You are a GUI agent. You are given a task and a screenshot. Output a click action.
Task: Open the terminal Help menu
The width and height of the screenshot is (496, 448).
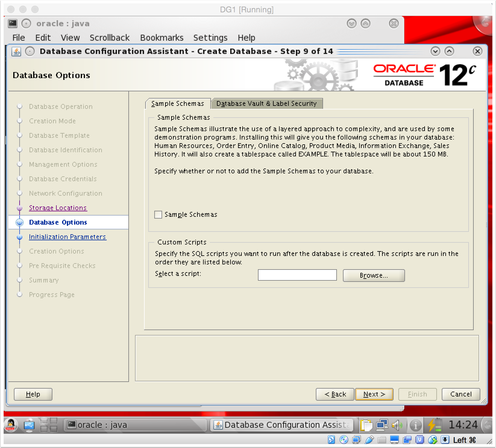tap(246, 38)
